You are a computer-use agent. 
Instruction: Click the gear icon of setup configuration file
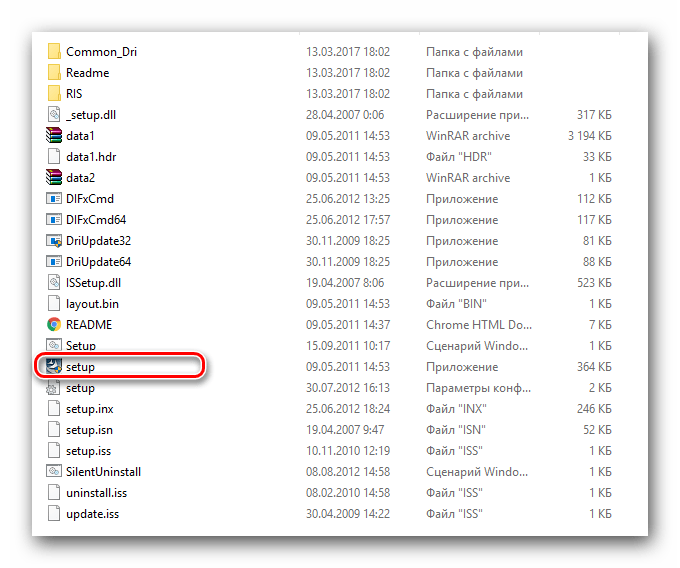click(x=53, y=388)
